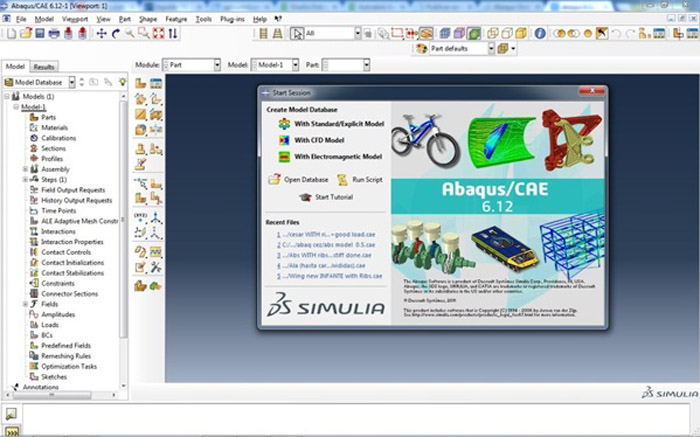Viewport: 700px width, 437px height.
Task: Open the Plug-ins menu
Action: (232, 19)
